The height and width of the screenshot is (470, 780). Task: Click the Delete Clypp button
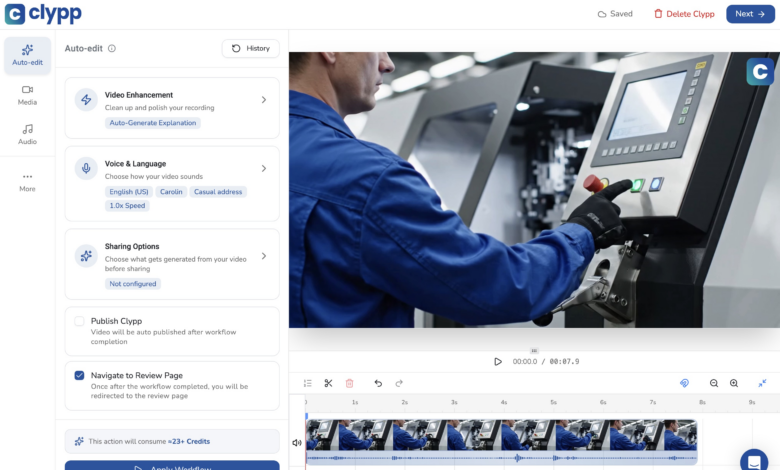tap(684, 14)
